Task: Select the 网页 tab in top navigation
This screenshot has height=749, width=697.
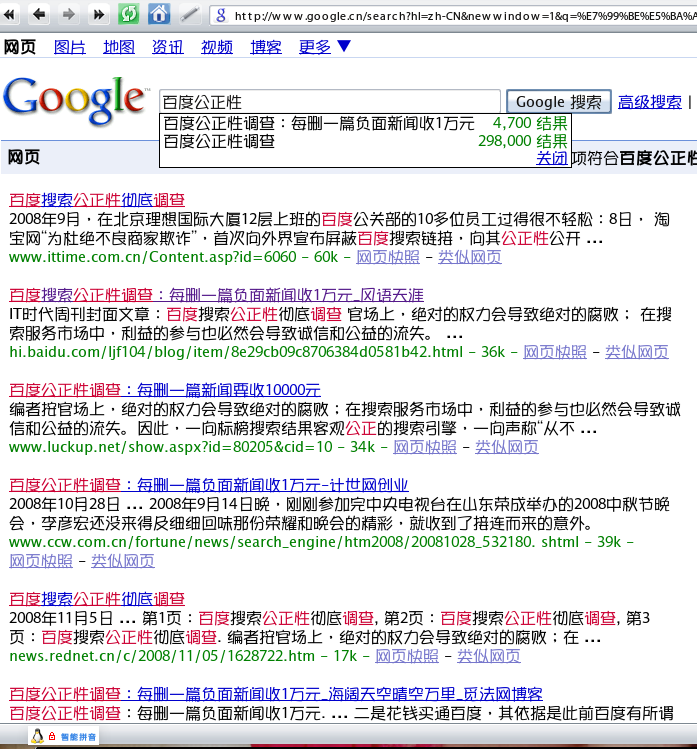Action: (20, 47)
